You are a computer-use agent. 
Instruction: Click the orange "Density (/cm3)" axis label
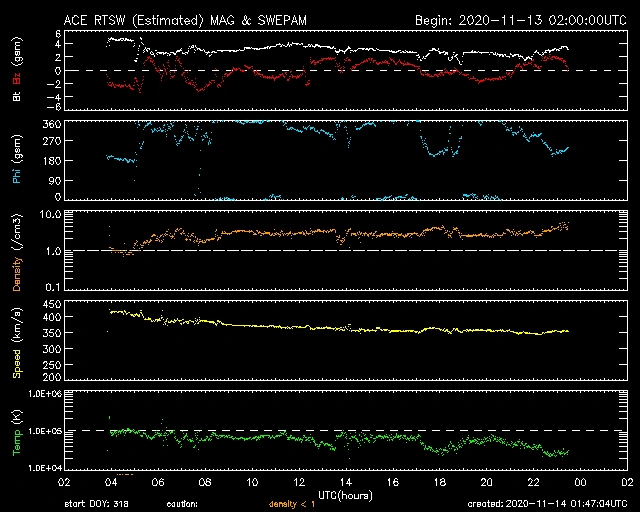point(17,252)
